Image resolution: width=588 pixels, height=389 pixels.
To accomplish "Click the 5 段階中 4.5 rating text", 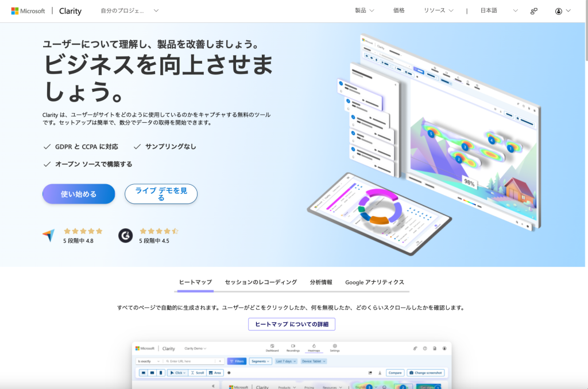I will point(154,240).
